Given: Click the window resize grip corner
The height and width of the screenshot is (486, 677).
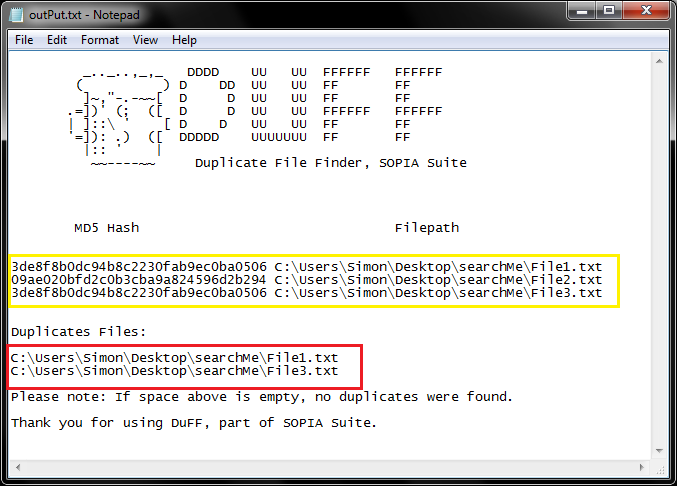Looking at the screenshot, I should point(660,469).
